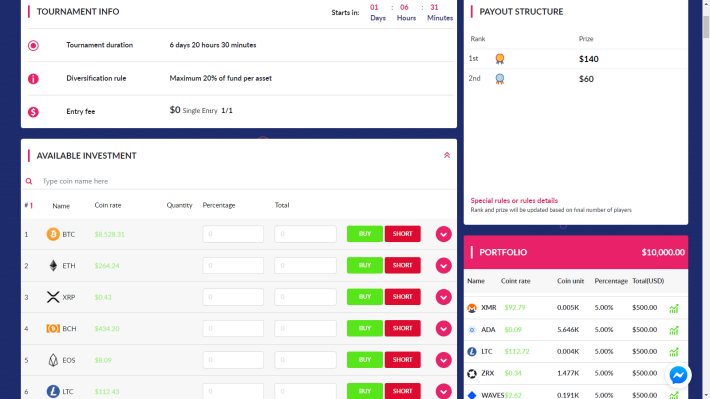Screen dimensions: 710x399
Task: Open Special rules or rules details link
Action: pos(514,201)
